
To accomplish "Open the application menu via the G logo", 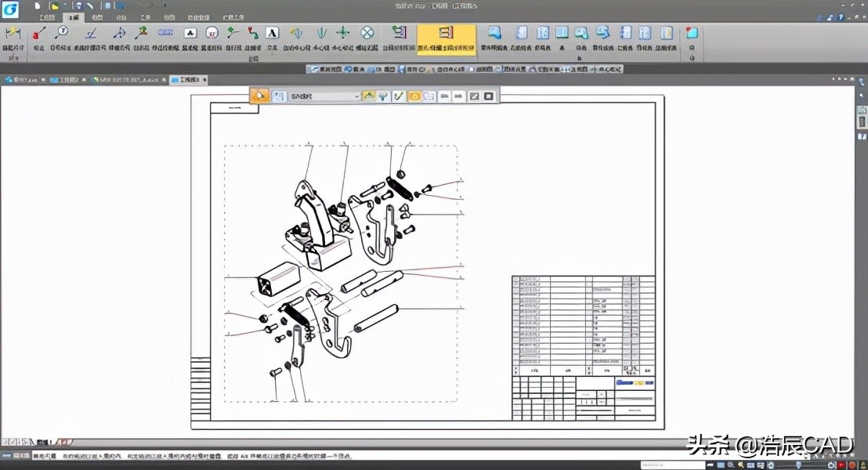I will coord(11,9).
